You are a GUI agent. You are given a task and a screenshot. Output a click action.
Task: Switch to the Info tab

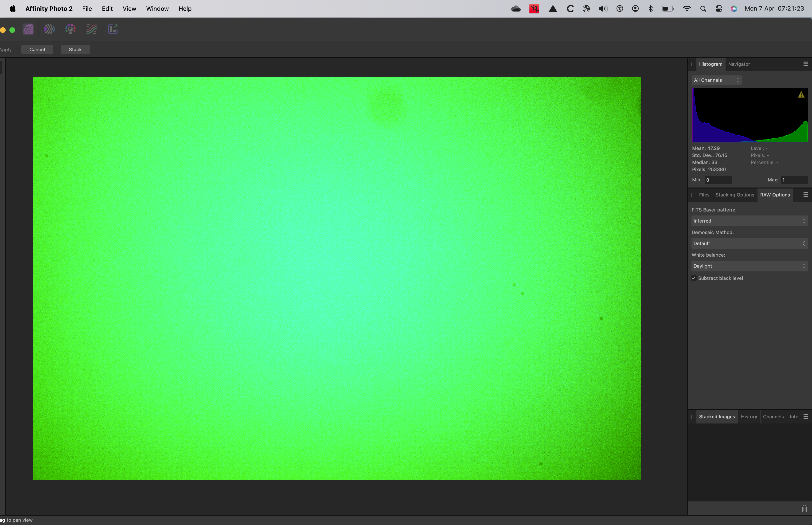tap(794, 417)
